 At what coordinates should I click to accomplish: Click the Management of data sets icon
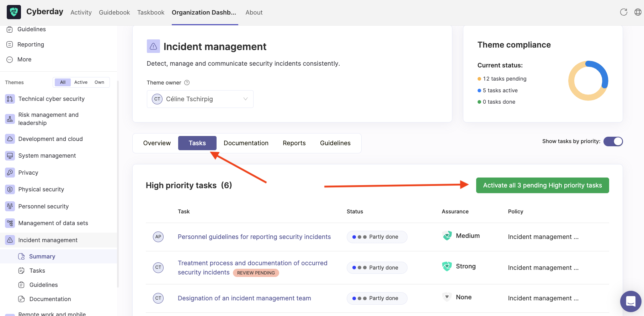(10, 223)
